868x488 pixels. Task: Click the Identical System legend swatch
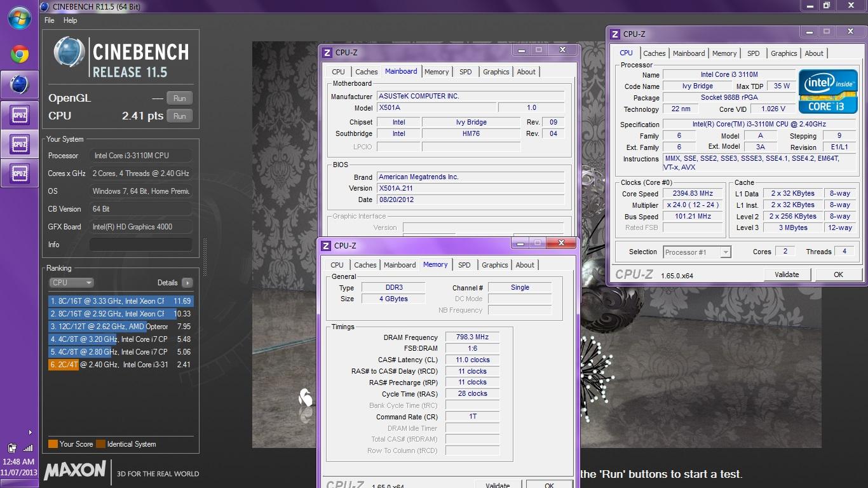pos(100,444)
